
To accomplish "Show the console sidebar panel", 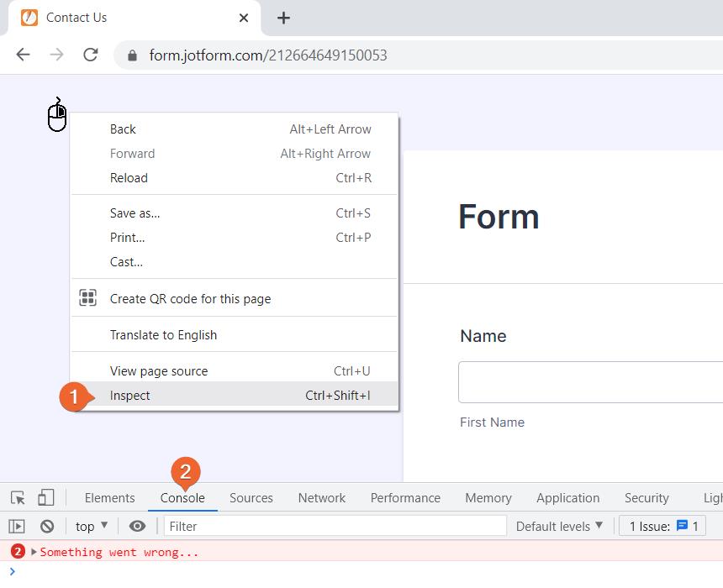I will (17, 527).
